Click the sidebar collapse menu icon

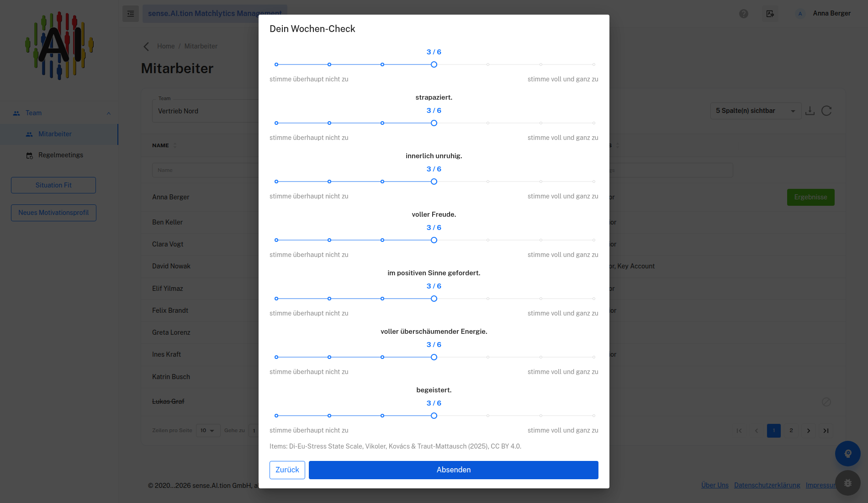[131, 14]
